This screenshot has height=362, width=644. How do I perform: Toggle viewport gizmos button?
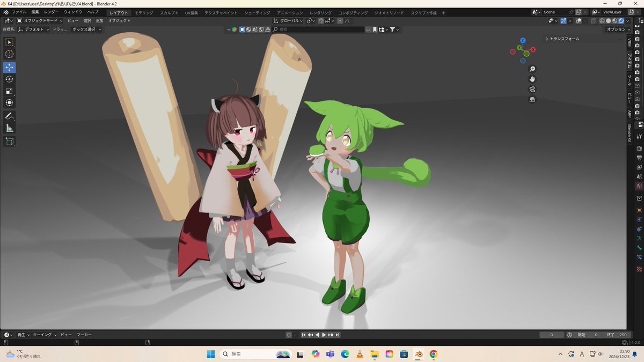coord(563,21)
